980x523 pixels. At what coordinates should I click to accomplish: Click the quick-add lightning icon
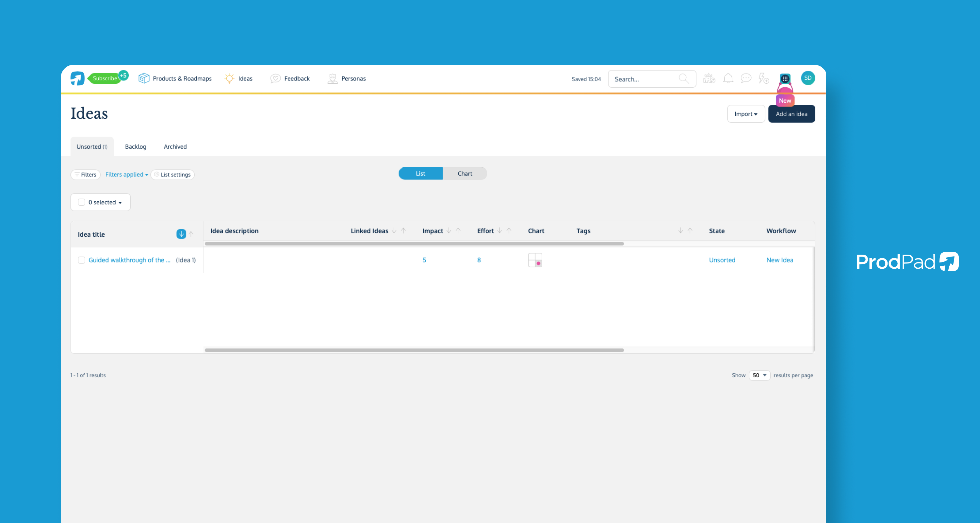764,78
